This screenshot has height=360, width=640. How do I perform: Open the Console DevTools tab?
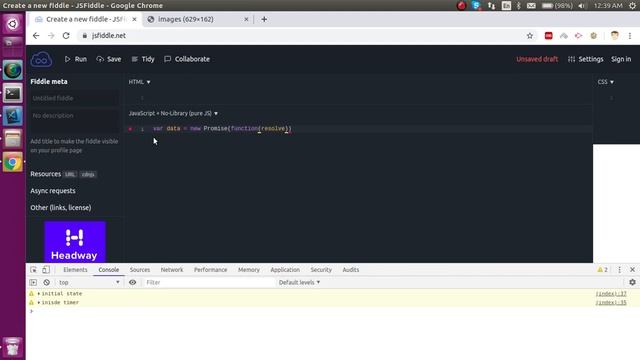point(109,270)
